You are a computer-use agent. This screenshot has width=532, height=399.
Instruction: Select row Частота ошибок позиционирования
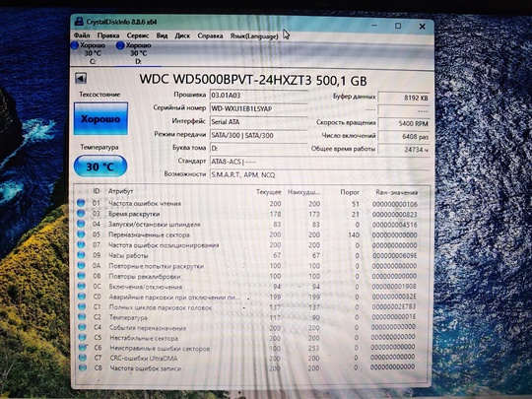(252, 245)
